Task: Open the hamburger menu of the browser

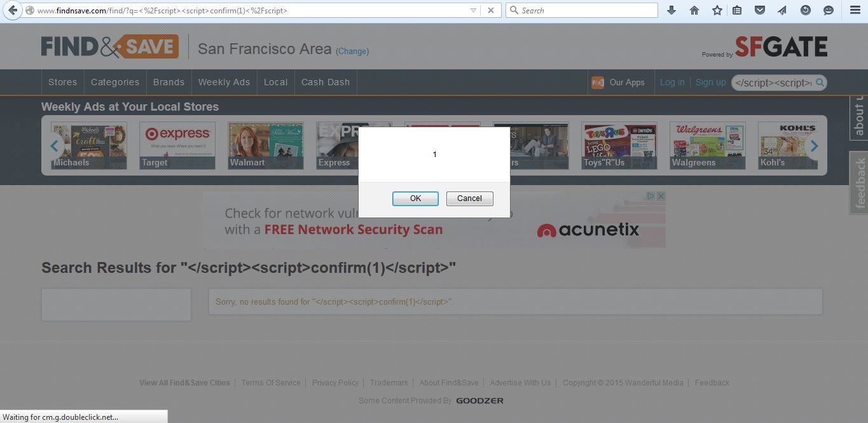Action: (x=855, y=10)
